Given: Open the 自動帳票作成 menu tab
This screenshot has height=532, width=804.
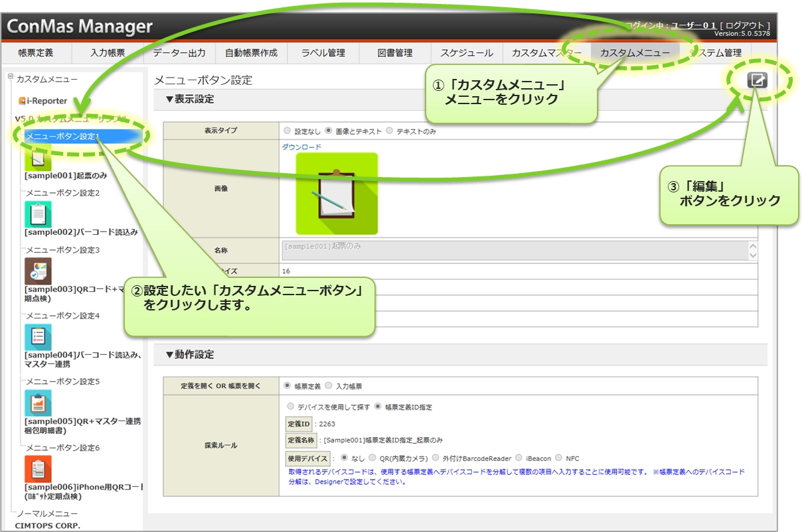Looking at the screenshot, I should click(251, 53).
